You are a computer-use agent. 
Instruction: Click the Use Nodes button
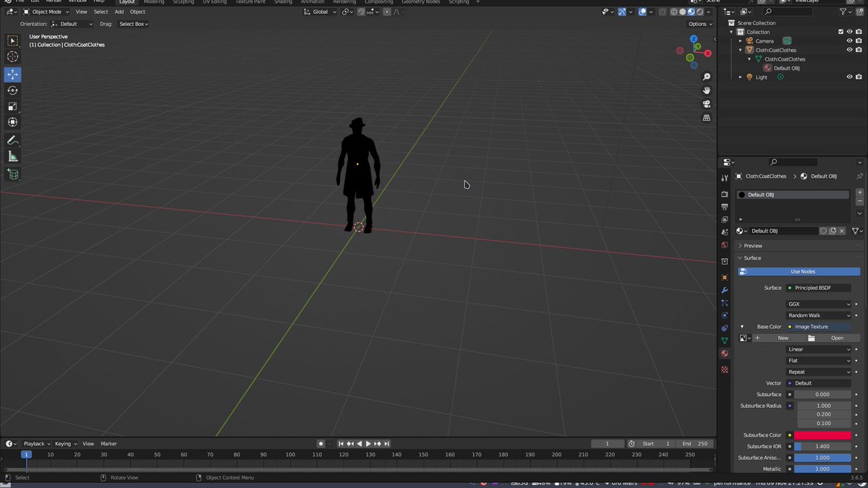[799, 272]
